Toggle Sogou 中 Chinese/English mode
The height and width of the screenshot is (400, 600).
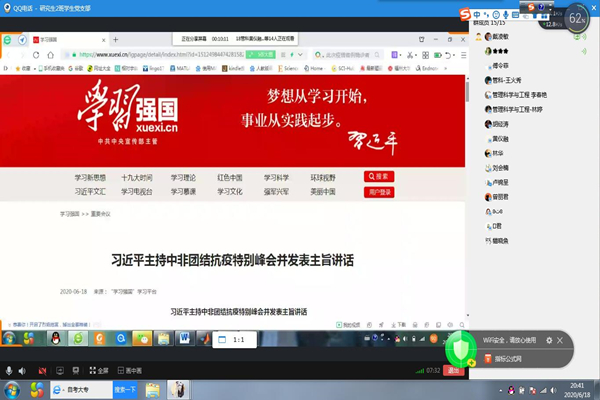coord(477,15)
